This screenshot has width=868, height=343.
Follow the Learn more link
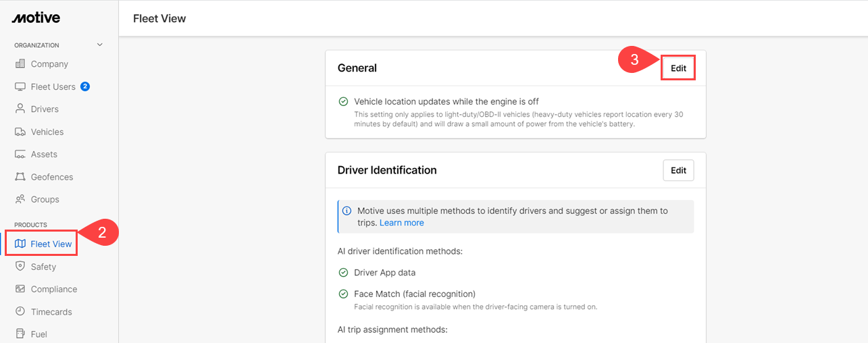pyautogui.click(x=402, y=223)
